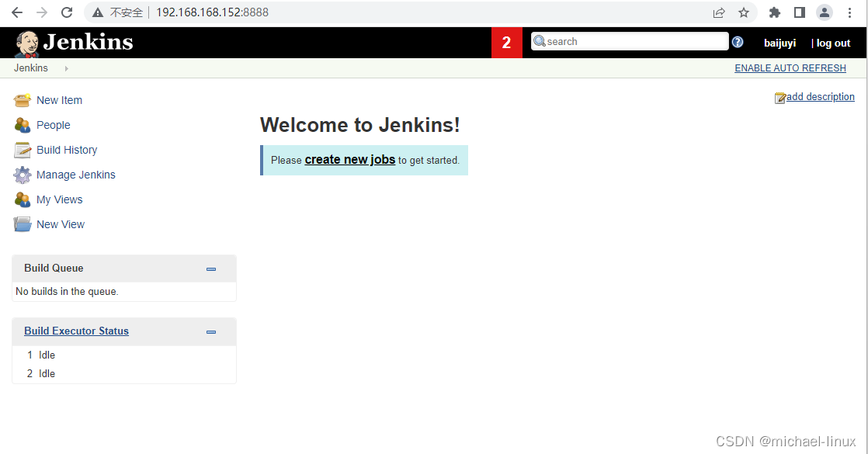
Task: Toggle the browser side panel icon
Action: (x=800, y=12)
